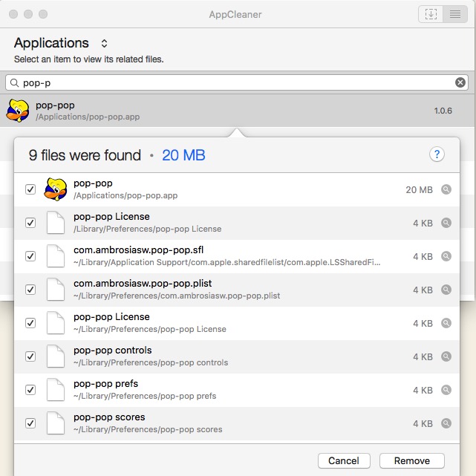
Task: Uncheck /Library/Preferences/pop-pop License checkbox
Action: 30,223
